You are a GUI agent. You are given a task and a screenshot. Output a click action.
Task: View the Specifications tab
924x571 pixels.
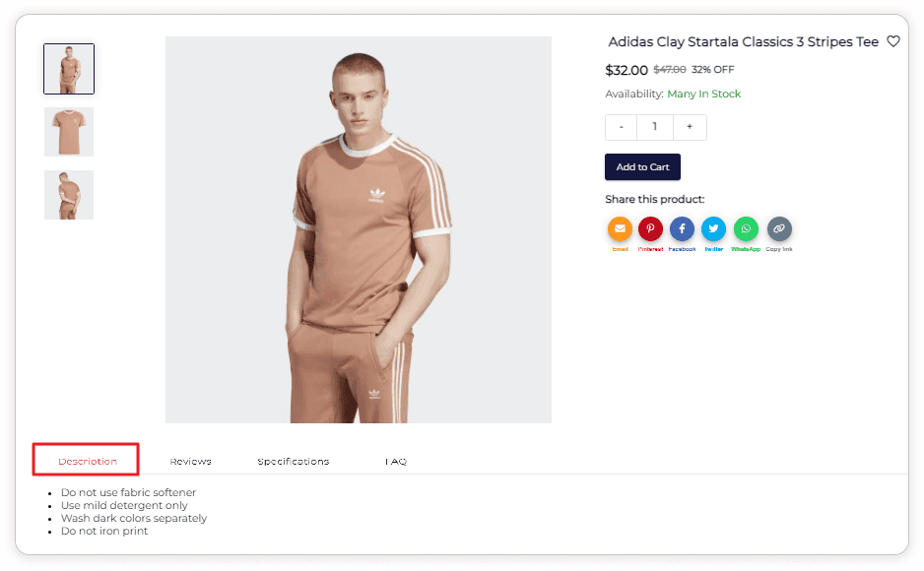click(294, 461)
